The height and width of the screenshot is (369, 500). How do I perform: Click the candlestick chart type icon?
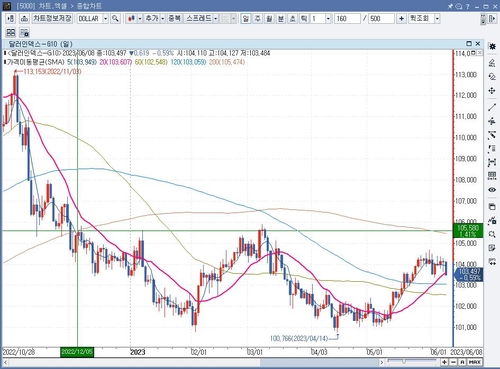132,19
